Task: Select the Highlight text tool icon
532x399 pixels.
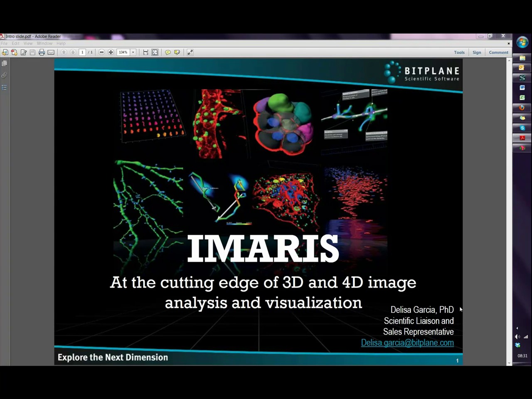Action: click(177, 52)
